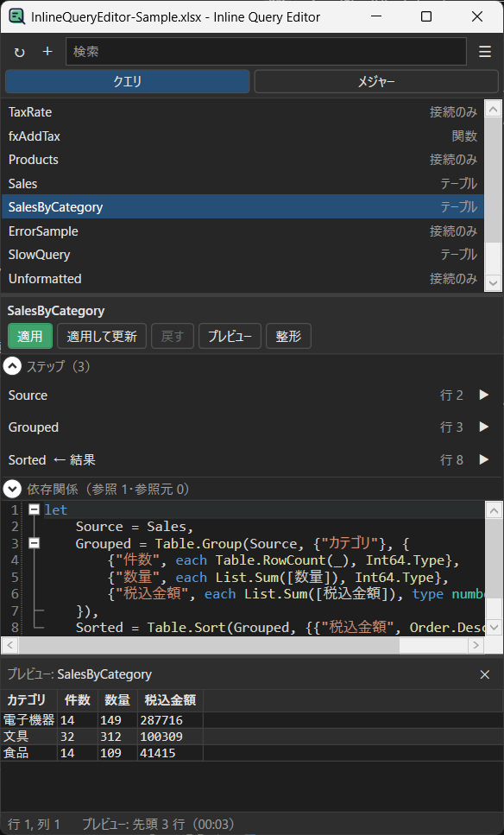Viewport: 504px width, 835px height.
Task: Switch to the クエリ tab
Action: point(127,81)
